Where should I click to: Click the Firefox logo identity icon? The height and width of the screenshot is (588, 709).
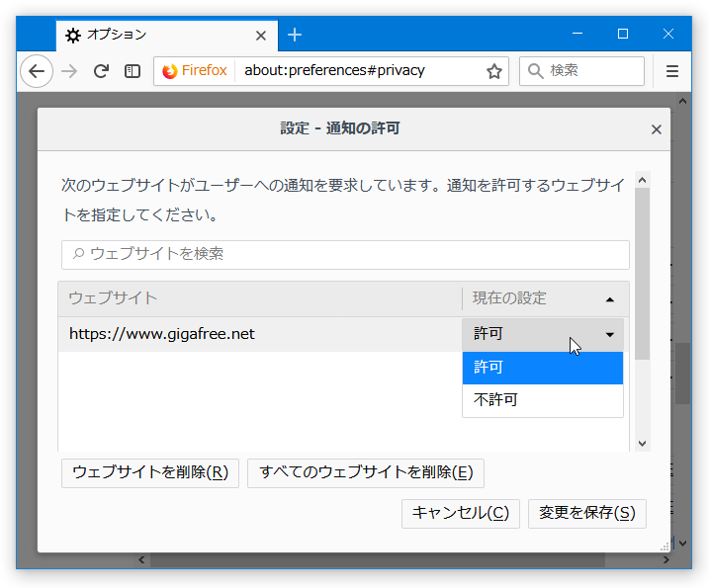click(x=170, y=71)
